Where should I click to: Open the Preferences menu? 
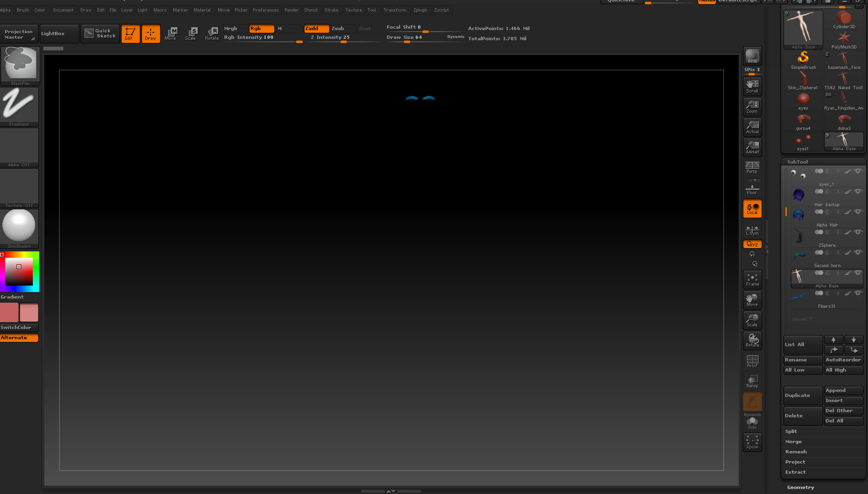click(x=266, y=10)
